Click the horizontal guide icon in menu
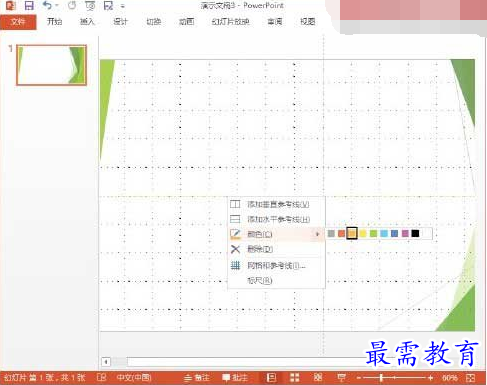Image resolution: width=487 pixels, height=385 pixels. [235, 219]
